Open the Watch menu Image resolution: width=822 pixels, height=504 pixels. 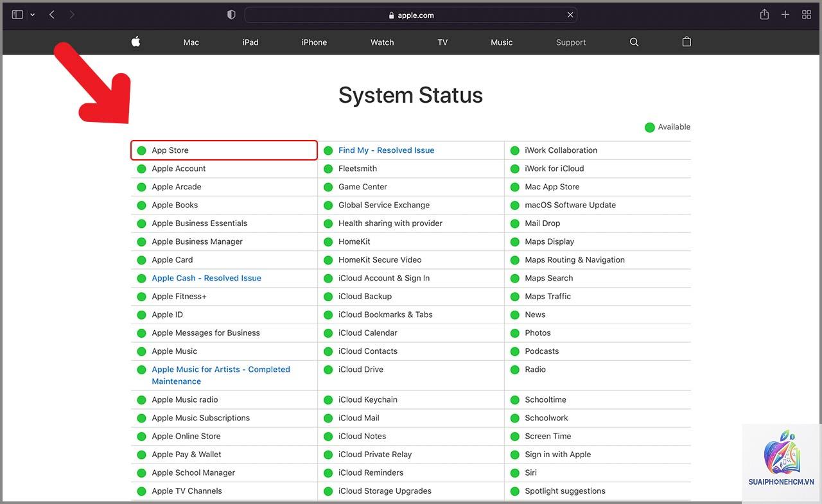(382, 42)
